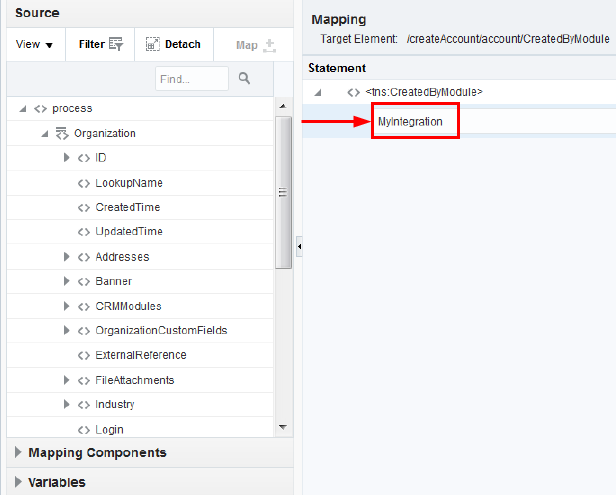Expand the ID element node
Viewport: 616px width, 495px height.
(66, 158)
